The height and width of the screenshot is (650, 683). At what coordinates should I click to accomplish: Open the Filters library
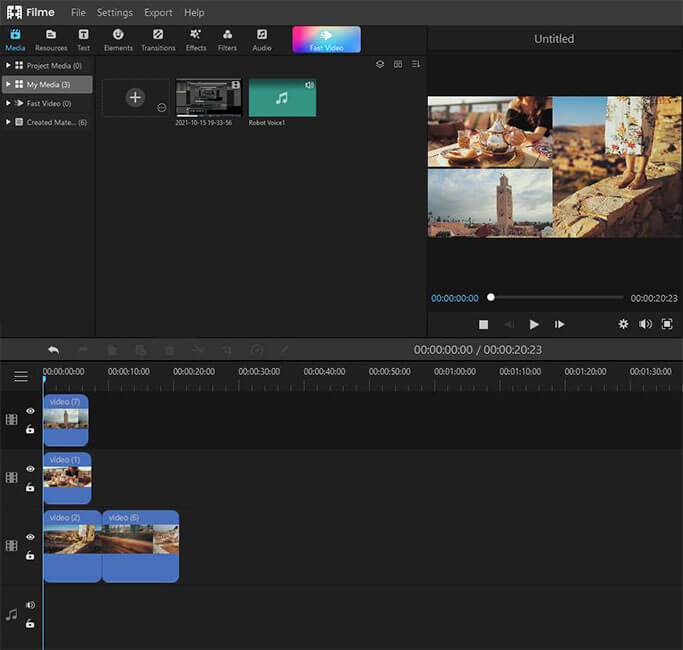point(227,40)
